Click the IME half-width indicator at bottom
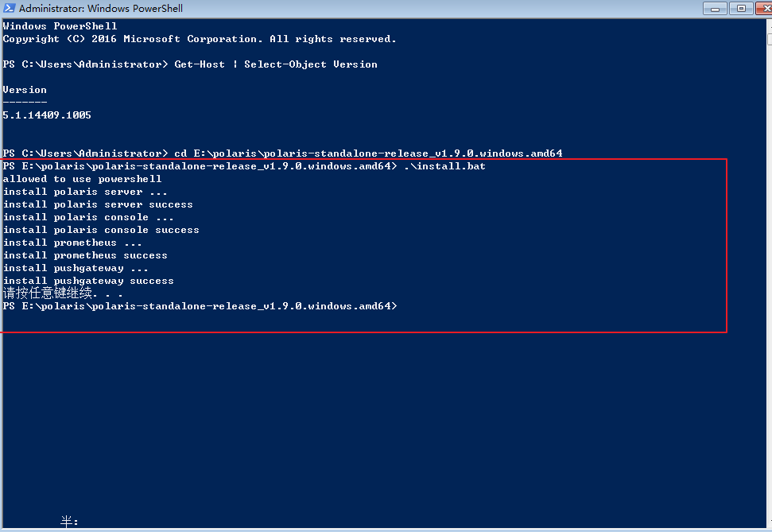Image resolution: width=772 pixels, height=532 pixels. (69, 522)
